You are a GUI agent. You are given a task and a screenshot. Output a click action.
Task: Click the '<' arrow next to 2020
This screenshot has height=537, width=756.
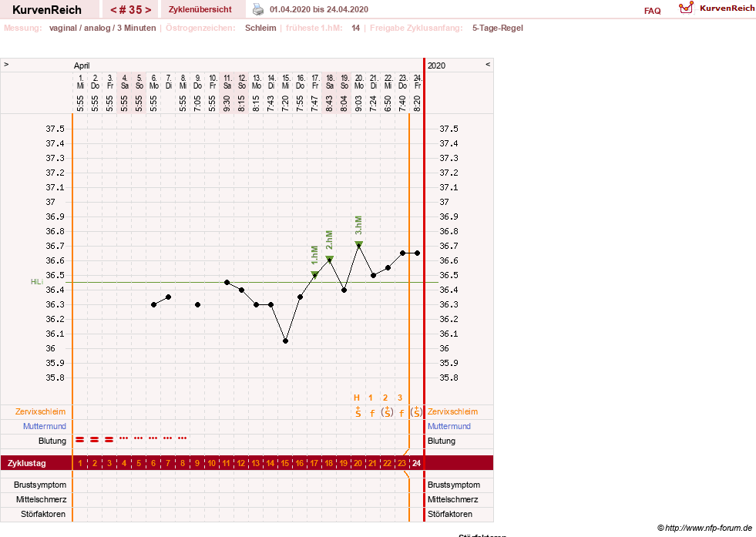click(x=488, y=64)
